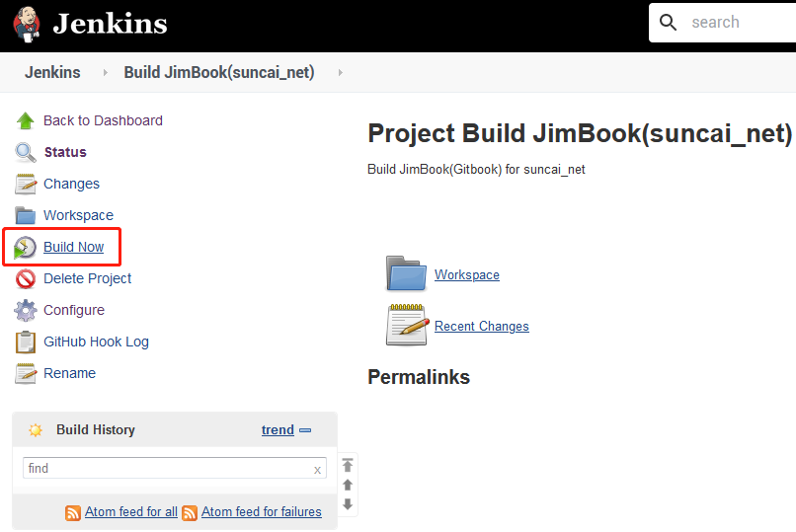Page up in build history arrow
The image size is (796, 532).
pos(348,485)
